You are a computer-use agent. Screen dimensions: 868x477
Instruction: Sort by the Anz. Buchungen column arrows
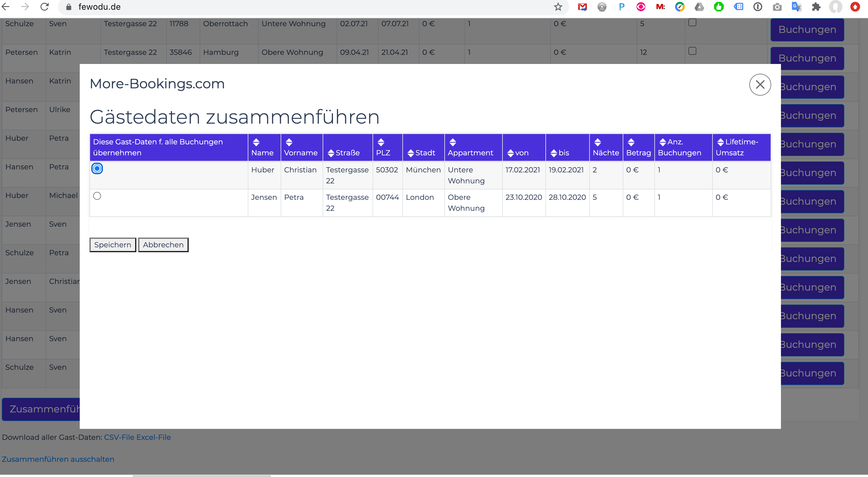pos(663,142)
